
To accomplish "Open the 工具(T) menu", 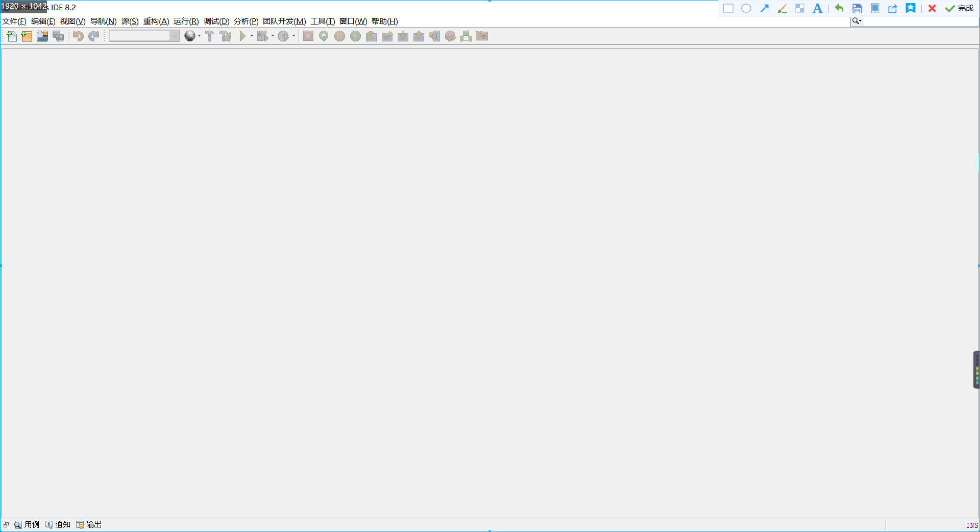I will [323, 21].
